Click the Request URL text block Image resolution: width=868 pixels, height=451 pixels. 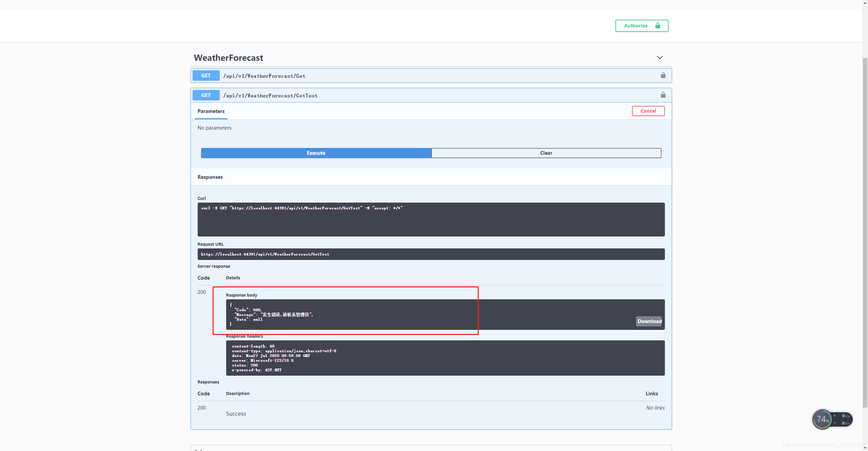click(x=431, y=254)
